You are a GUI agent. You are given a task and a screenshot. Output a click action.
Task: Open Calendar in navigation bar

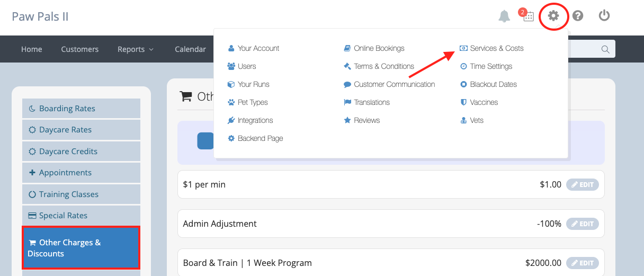click(x=190, y=49)
